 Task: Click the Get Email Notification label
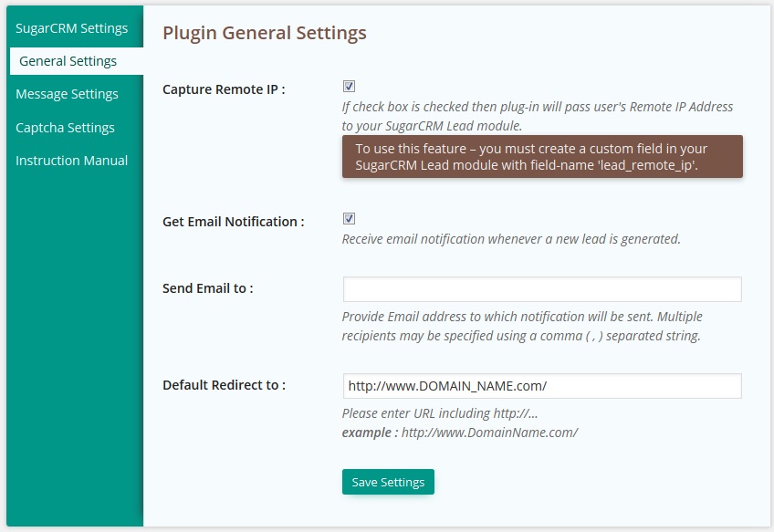tap(233, 222)
